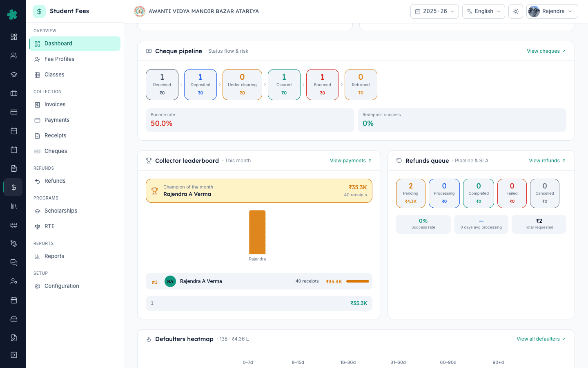Open Fee Profiles in sidebar
Screen dimensions: 588x368
(75, 59)
